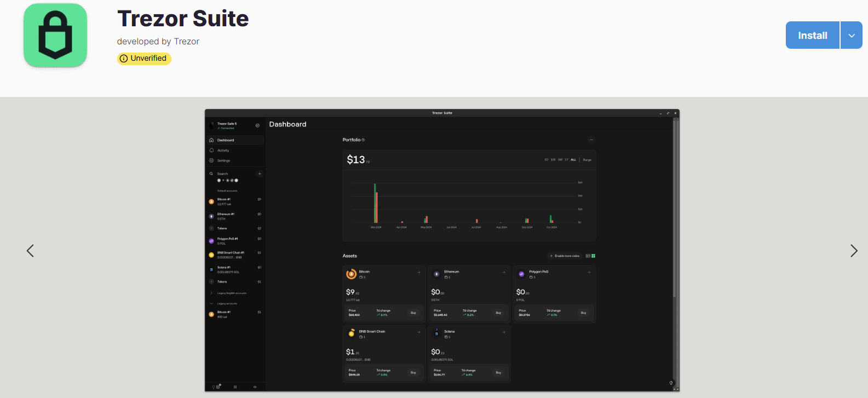The width and height of the screenshot is (868, 398).
Task: Open the Ethereum #1 account
Action: [x=235, y=216]
